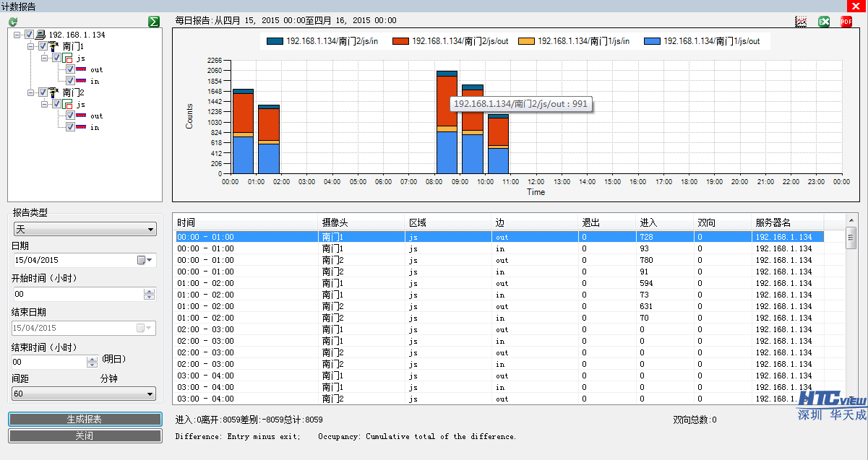Select the 192.168.1.134 server computer icon
The height and width of the screenshot is (460, 868).
41,35
